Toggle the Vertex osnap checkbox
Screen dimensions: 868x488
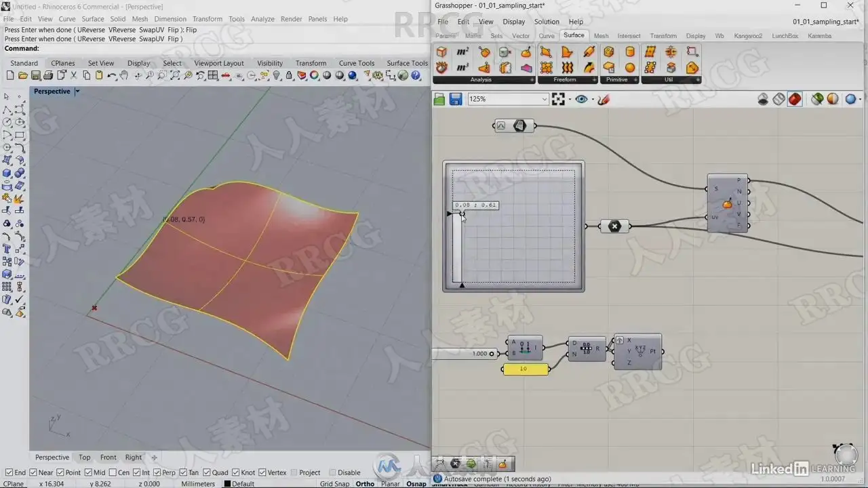tap(262, 472)
